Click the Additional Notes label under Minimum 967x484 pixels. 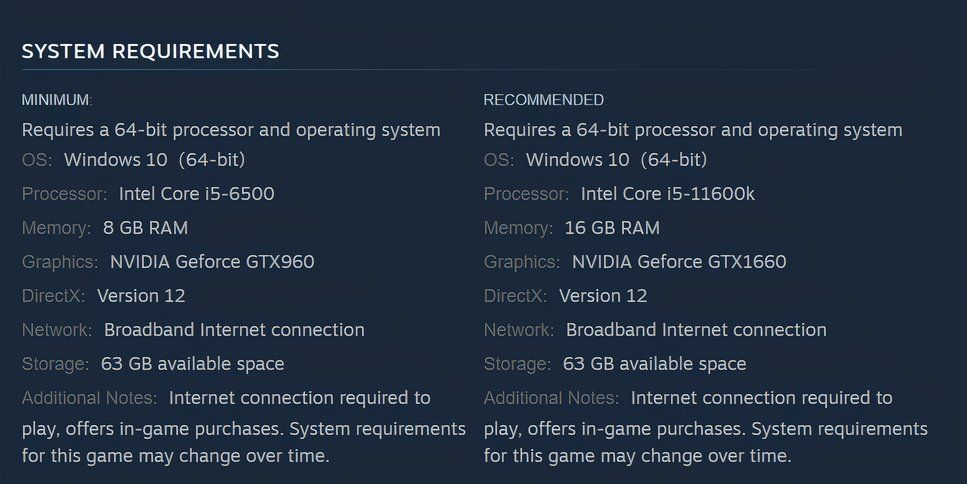tap(89, 398)
